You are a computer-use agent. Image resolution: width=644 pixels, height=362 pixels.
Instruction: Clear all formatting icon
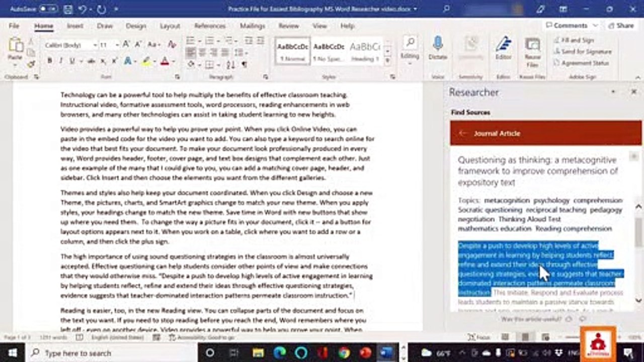172,45
